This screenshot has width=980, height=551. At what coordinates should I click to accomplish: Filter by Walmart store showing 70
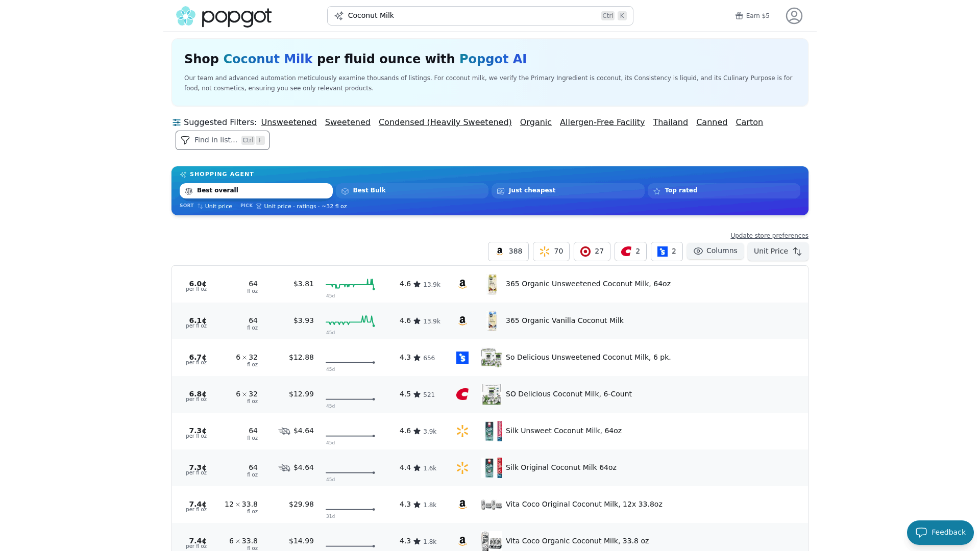[x=551, y=252]
